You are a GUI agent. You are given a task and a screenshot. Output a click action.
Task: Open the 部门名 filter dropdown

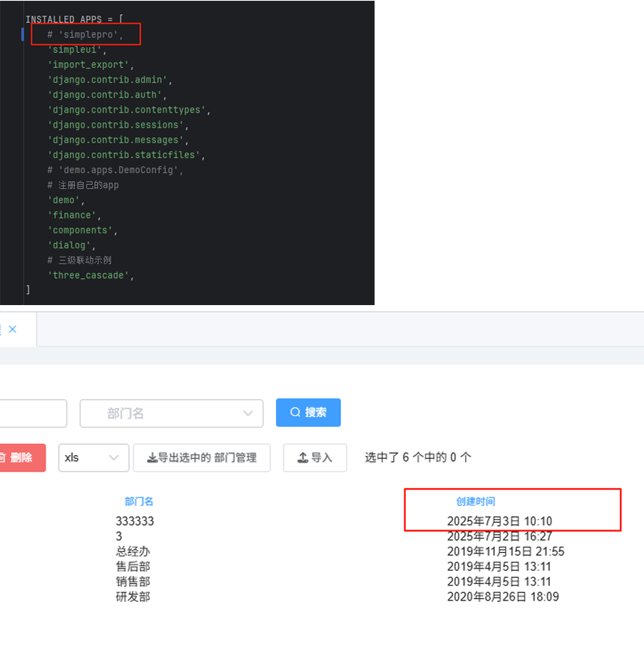tap(172, 413)
